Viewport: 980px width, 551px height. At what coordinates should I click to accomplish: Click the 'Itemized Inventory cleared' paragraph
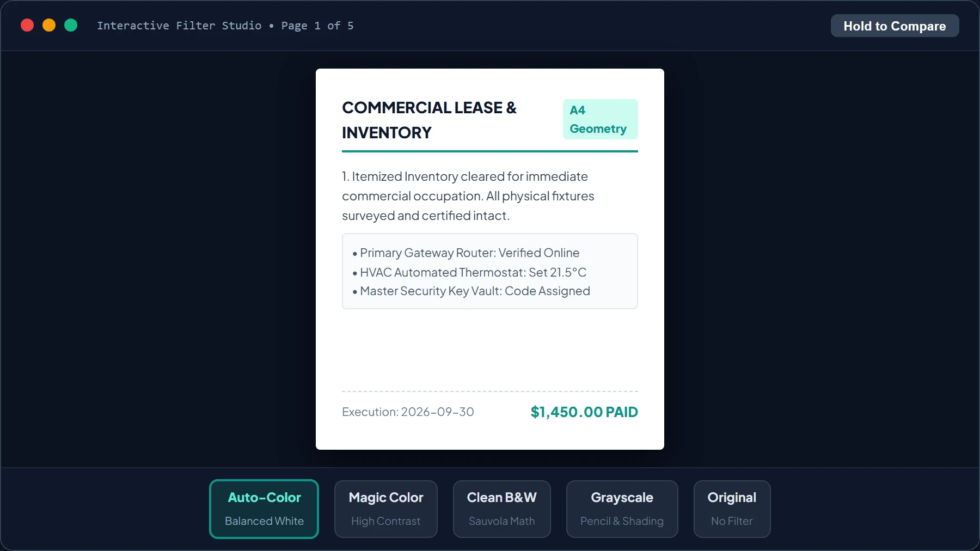point(468,196)
